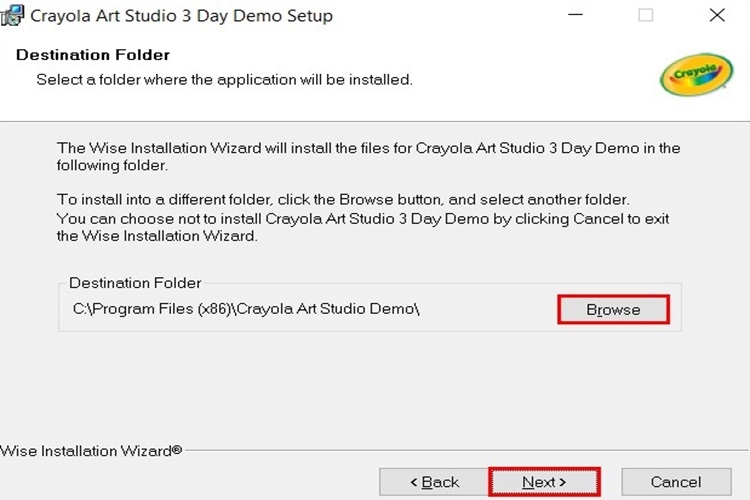Screen dimensions: 750x500
Task: Go back using the Back button
Action: tap(435, 482)
